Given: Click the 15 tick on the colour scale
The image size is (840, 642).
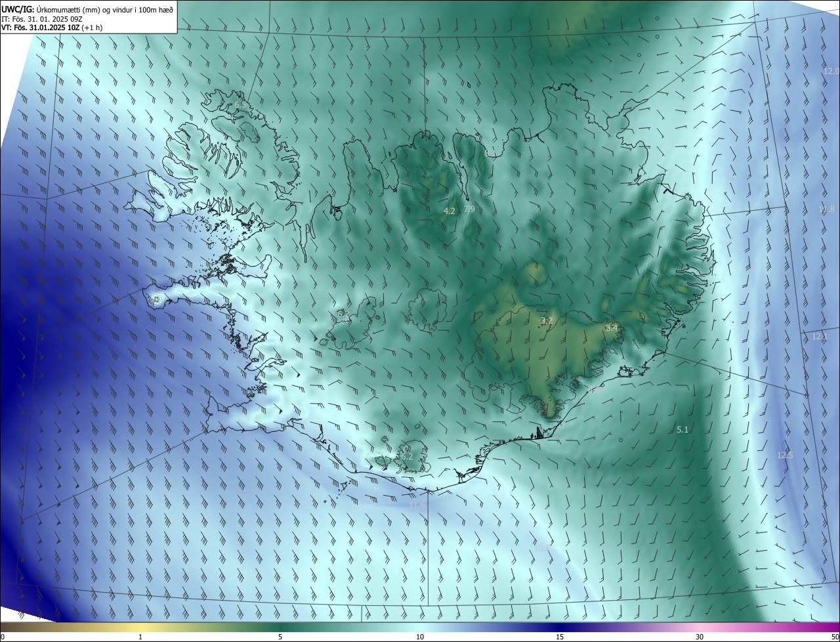Looking at the screenshot, I should point(560,637).
